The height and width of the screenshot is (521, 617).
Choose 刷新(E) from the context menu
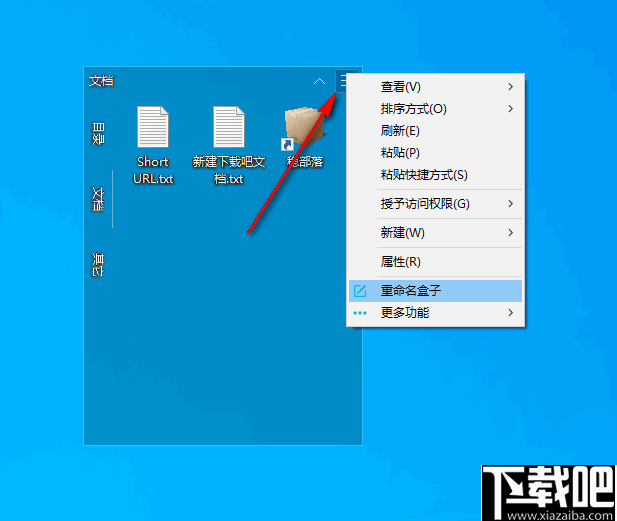[x=435, y=131]
